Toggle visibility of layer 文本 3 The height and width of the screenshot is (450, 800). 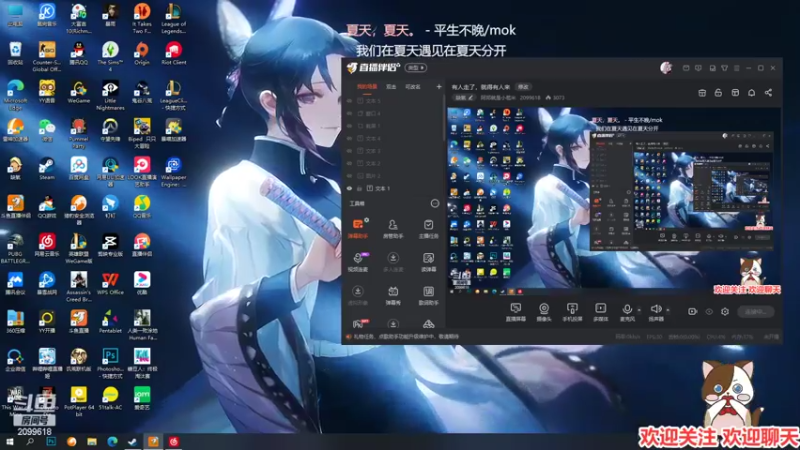pyautogui.click(x=349, y=151)
